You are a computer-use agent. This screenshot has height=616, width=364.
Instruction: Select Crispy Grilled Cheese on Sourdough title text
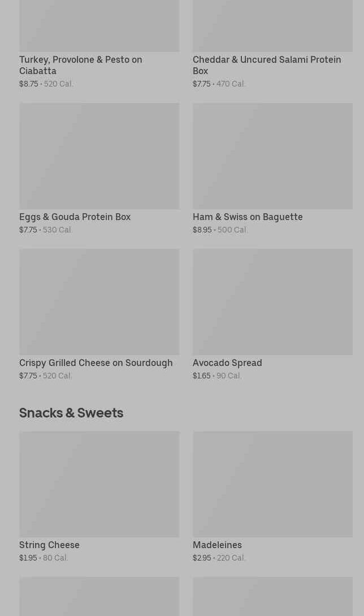tap(96, 363)
